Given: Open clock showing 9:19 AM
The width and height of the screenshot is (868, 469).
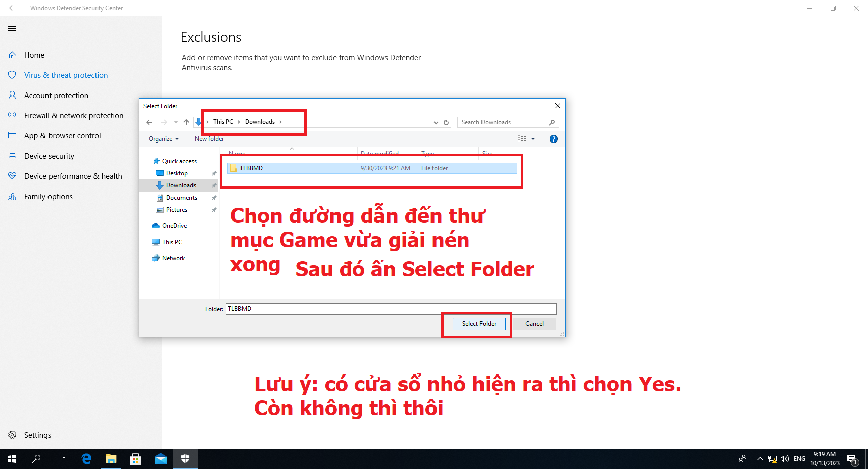Looking at the screenshot, I should click(825, 459).
